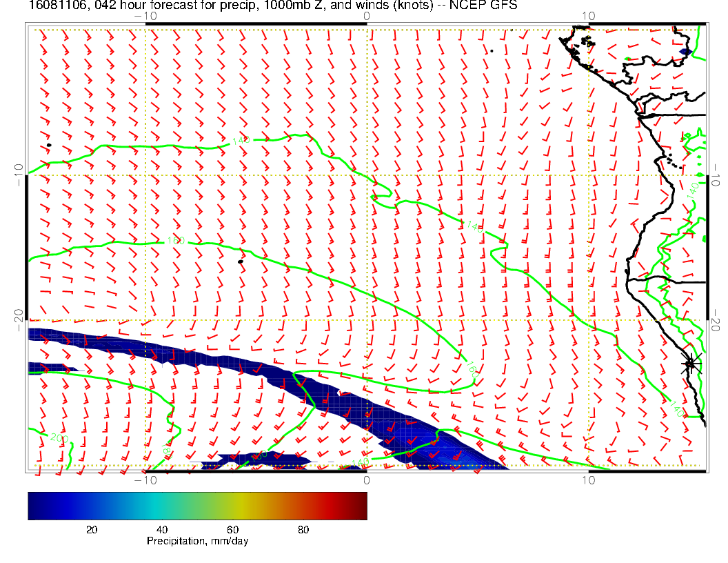Click the small island dot near the top center

pyautogui.click(x=492, y=50)
